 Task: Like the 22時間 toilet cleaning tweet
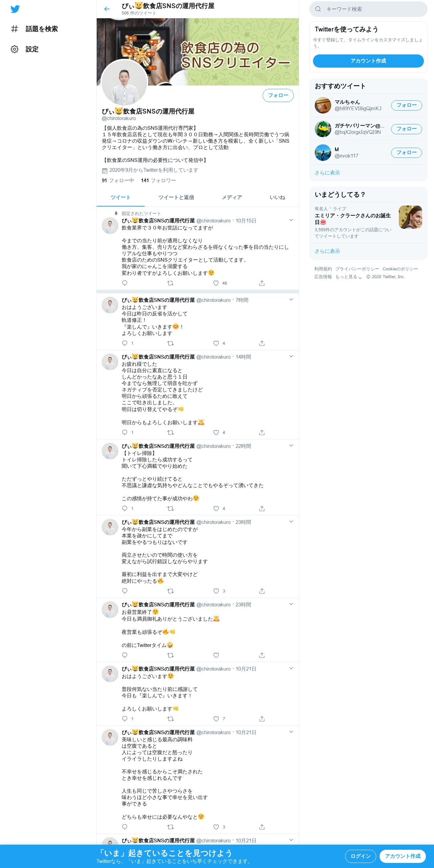click(216, 509)
